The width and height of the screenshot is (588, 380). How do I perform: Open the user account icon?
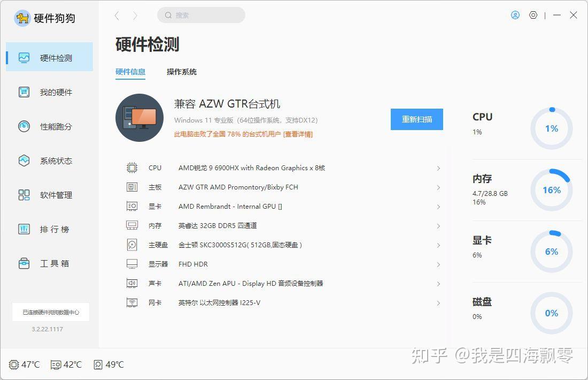point(515,15)
